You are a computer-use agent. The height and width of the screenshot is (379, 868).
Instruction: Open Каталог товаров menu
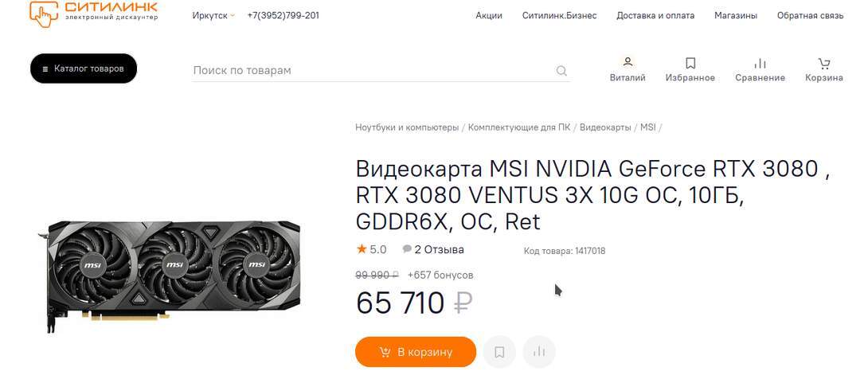pos(84,68)
